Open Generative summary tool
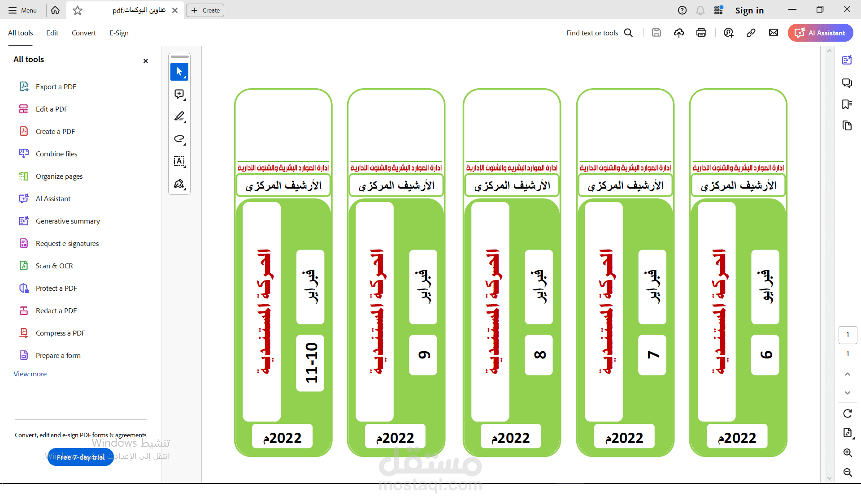The image size is (861, 504). (60, 221)
